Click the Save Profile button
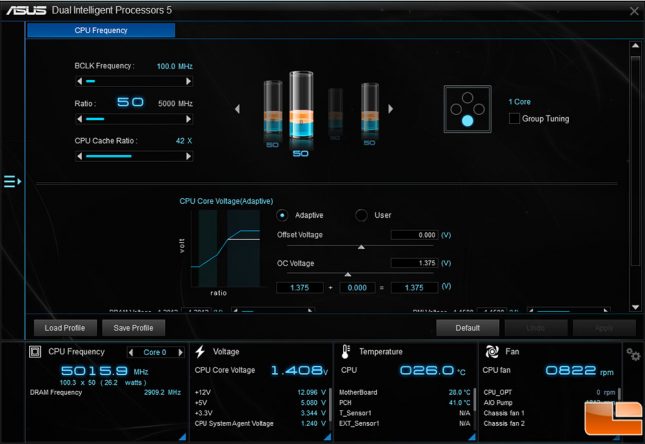Image resolution: width=645 pixels, height=444 pixels. point(133,328)
